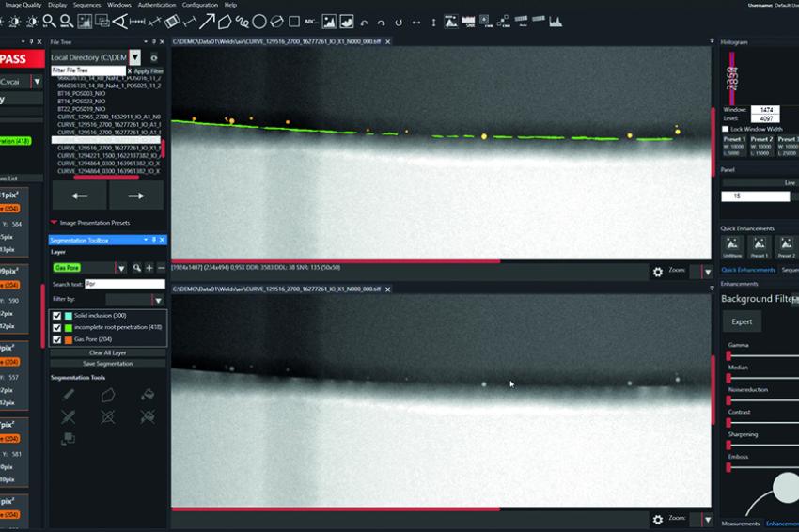Open Zoom dropdown of upper viewer
799x532 pixels.
point(708,273)
